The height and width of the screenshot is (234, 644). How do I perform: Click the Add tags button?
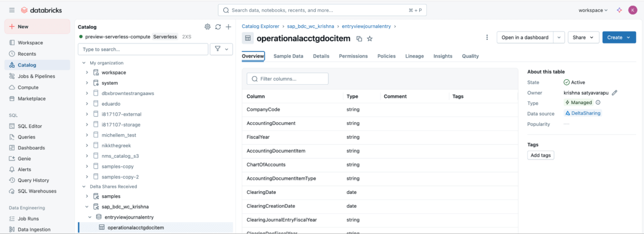540,155
